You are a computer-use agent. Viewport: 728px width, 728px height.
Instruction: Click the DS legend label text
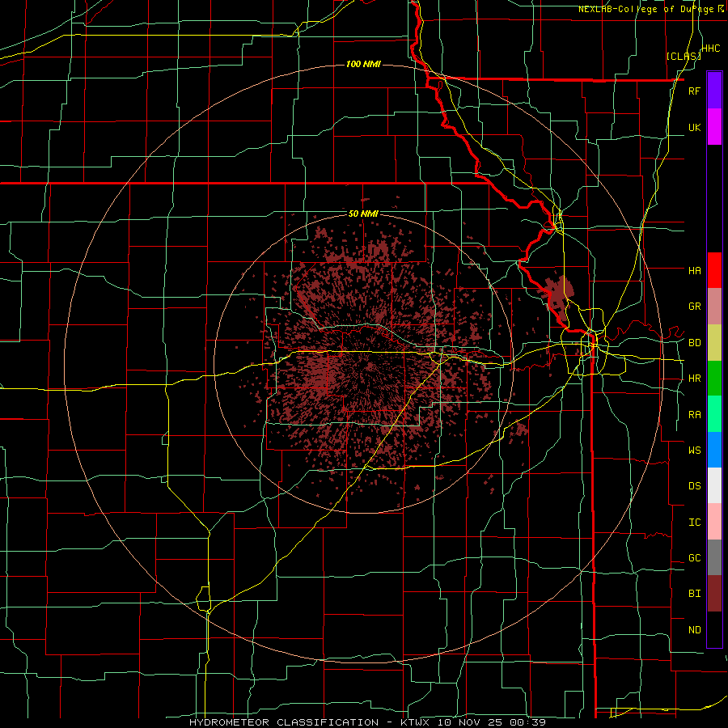click(694, 486)
